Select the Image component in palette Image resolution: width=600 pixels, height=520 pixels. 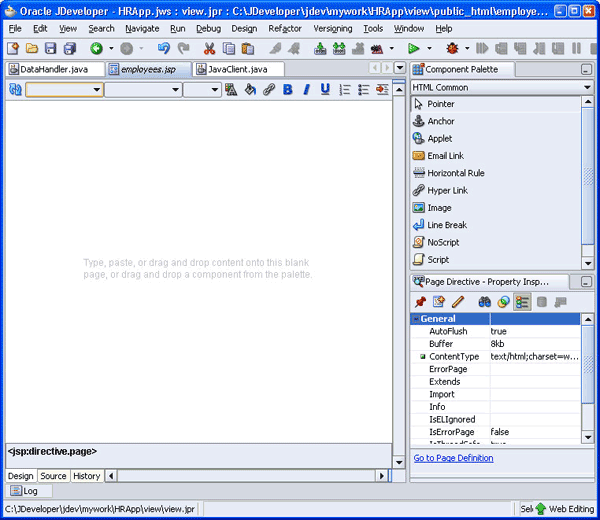point(440,208)
